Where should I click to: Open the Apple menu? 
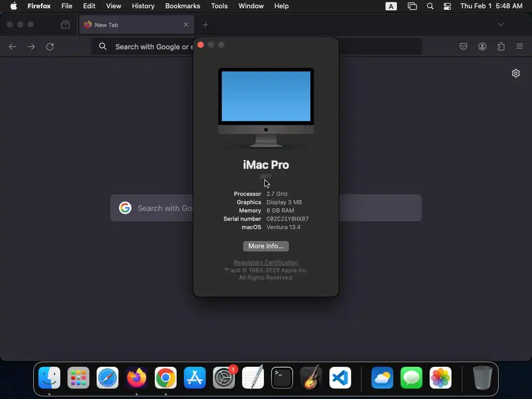coord(14,6)
